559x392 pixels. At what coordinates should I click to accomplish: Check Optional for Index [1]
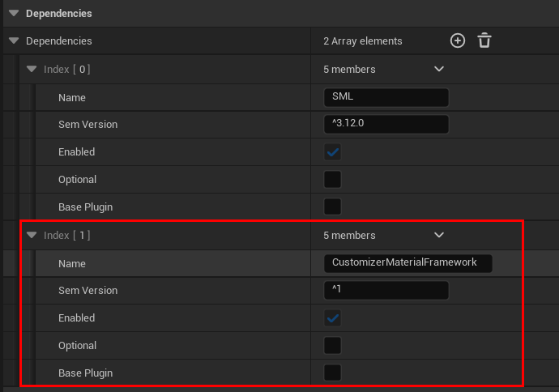[332, 345]
